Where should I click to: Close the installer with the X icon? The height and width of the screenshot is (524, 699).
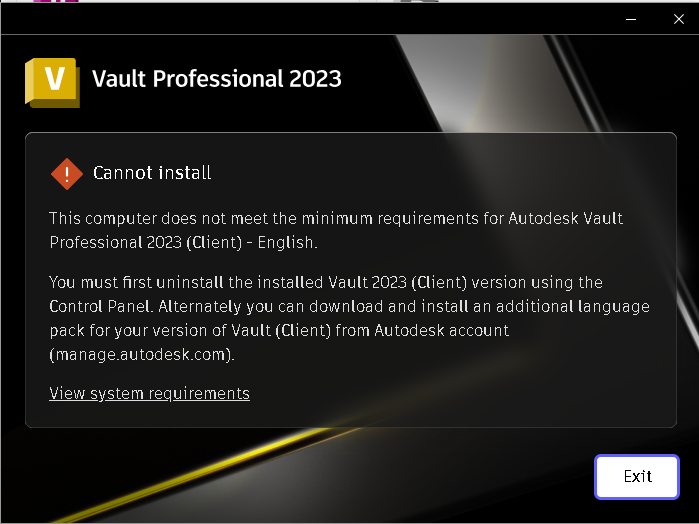(x=678, y=19)
